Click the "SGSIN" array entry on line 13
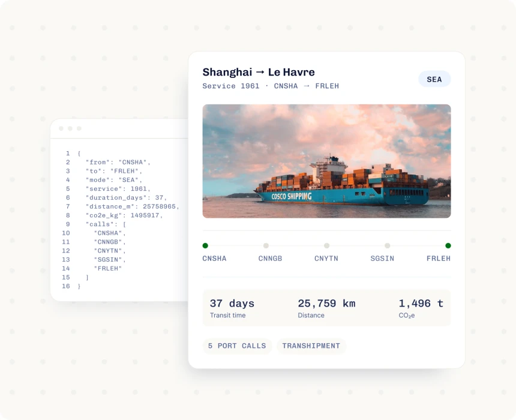 (x=110, y=260)
